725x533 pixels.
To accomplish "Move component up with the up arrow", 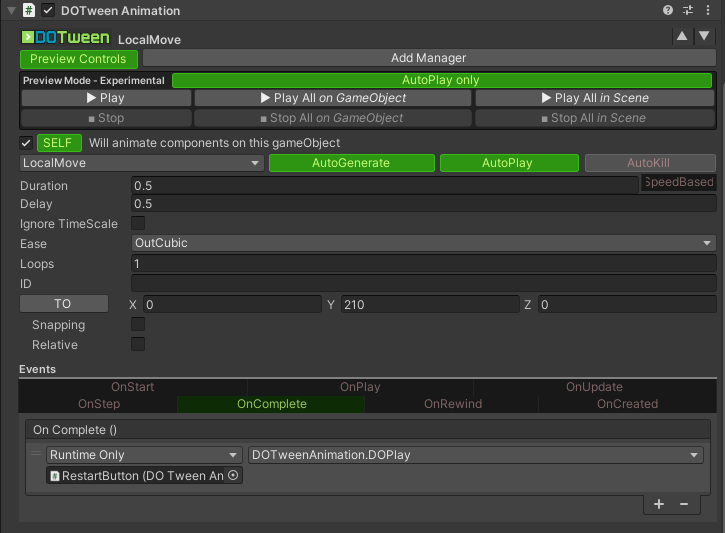I will pyautogui.click(x=682, y=36).
